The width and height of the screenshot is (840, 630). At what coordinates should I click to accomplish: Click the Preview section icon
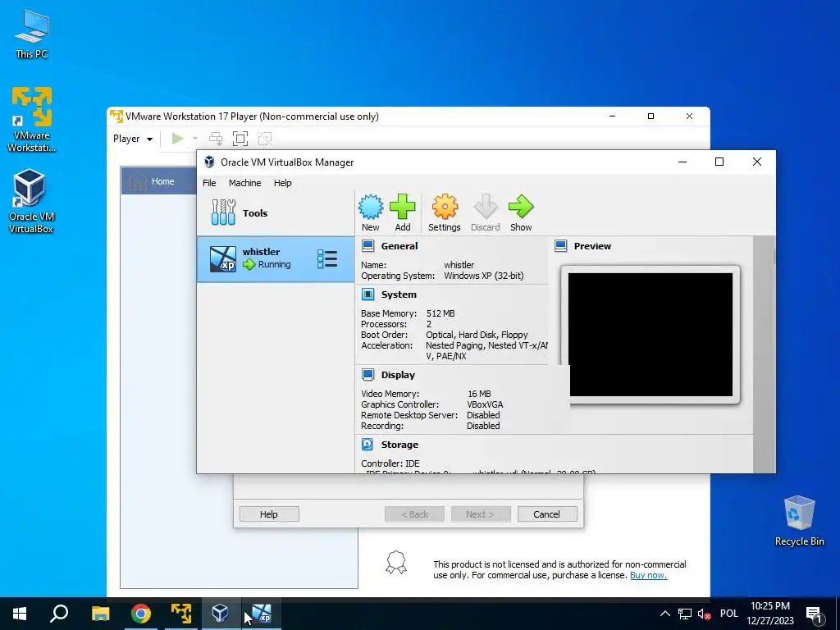[561, 246]
